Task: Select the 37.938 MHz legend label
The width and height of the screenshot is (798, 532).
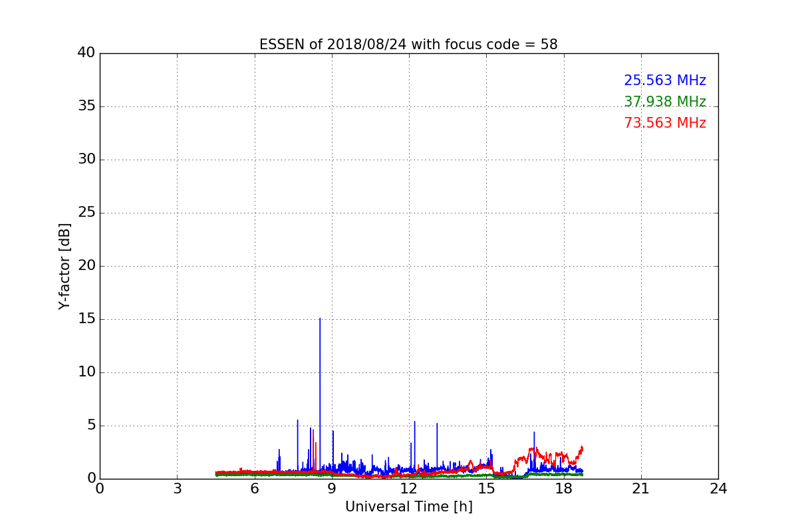Action: pyautogui.click(x=665, y=102)
